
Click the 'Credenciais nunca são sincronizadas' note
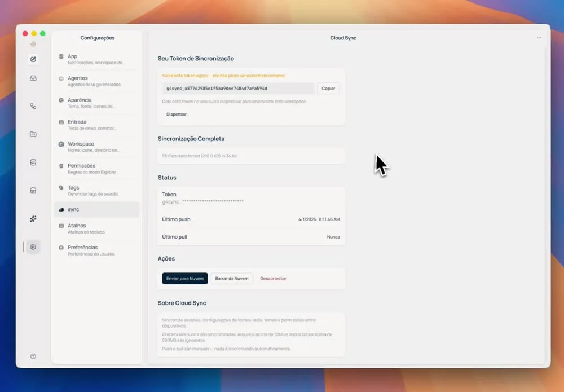pyautogui.click(x=247, y=337)
